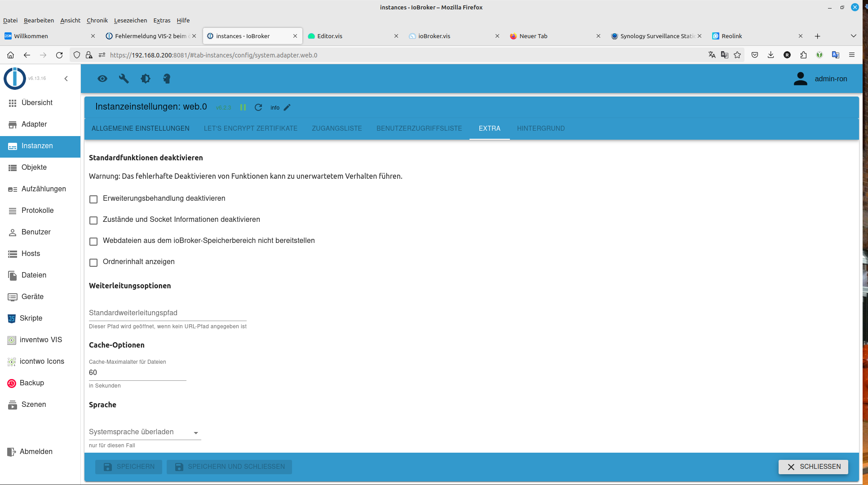The width and height of the screenshot is (868, 485).
Task: Pause the web.0 instance
Action: pos(243,107)
